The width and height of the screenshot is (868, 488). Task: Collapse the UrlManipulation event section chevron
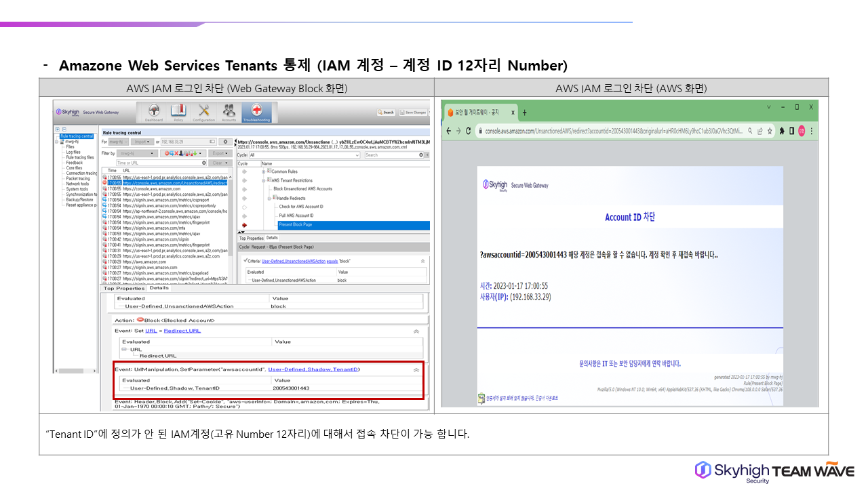tap(416, 370)
